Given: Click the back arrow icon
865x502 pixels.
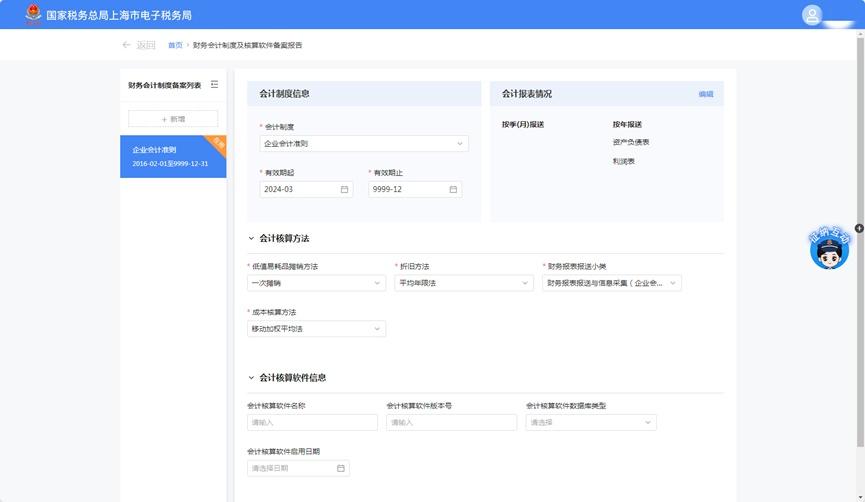Looking at the screenshot, I should coord(126,45).
